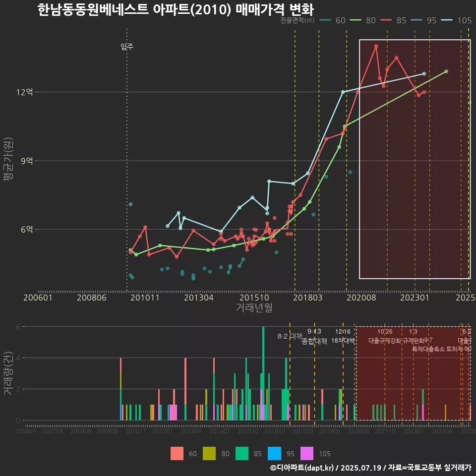Click 202301 on the price chart x-axis
This screenshot has width=476, height=476.
(x=415, y=297)
